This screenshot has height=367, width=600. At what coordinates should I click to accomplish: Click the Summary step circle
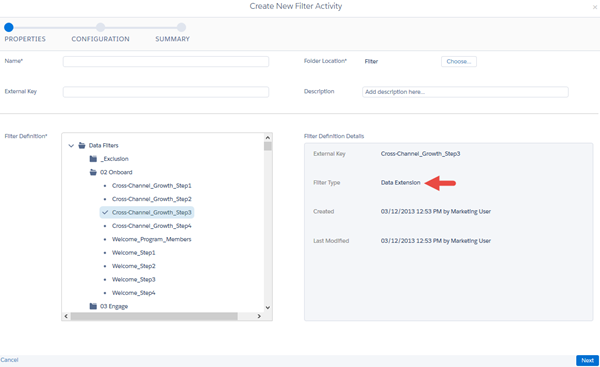coord(181,27)
